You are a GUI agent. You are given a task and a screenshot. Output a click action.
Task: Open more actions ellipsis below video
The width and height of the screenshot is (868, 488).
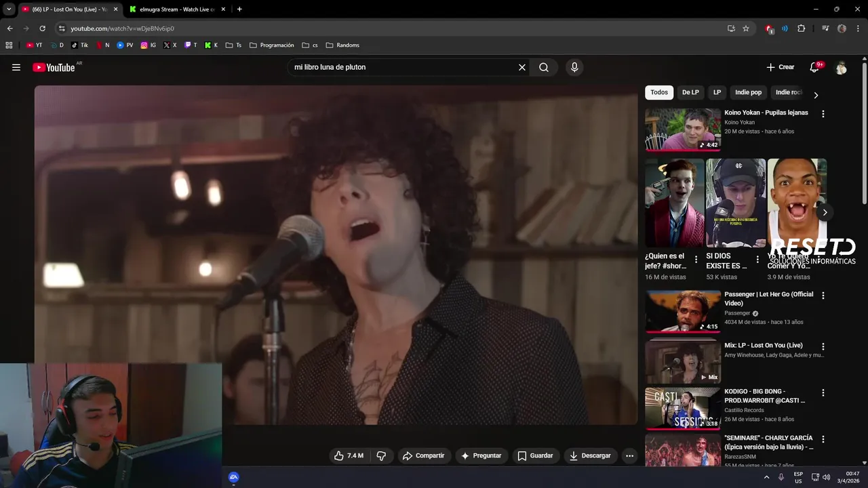pyautogui.click(x=629, y=455)
